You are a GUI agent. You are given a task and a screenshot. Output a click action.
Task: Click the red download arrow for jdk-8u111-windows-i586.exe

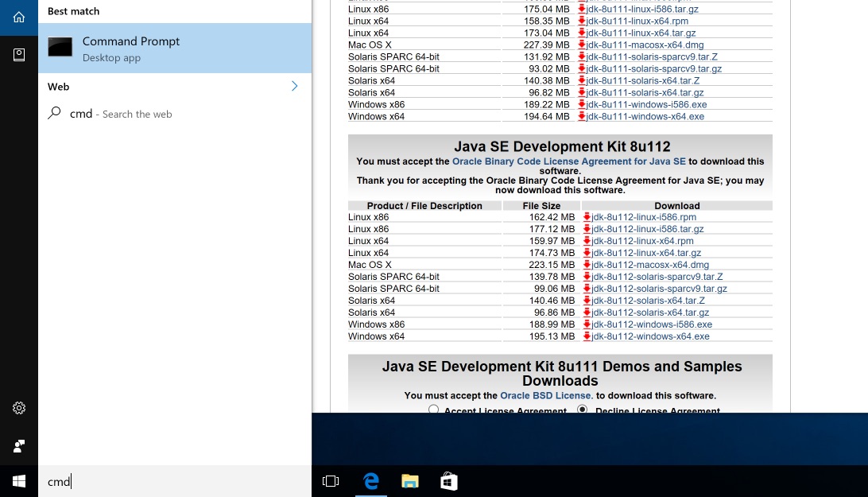click(x=581, y=105)
